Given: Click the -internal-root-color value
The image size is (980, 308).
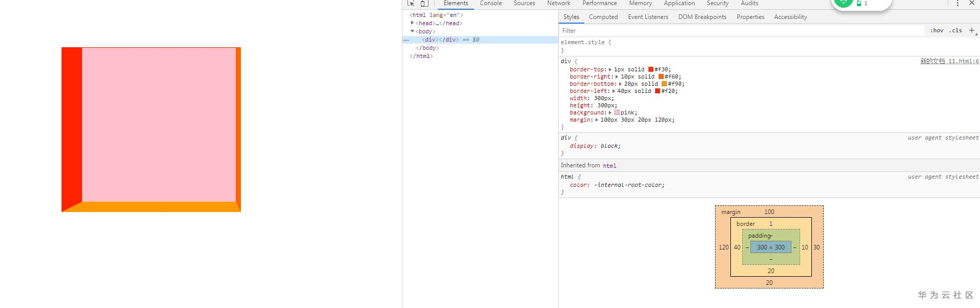Looking at the screenshot, I should pyautogui.click(x=628, y=185).
